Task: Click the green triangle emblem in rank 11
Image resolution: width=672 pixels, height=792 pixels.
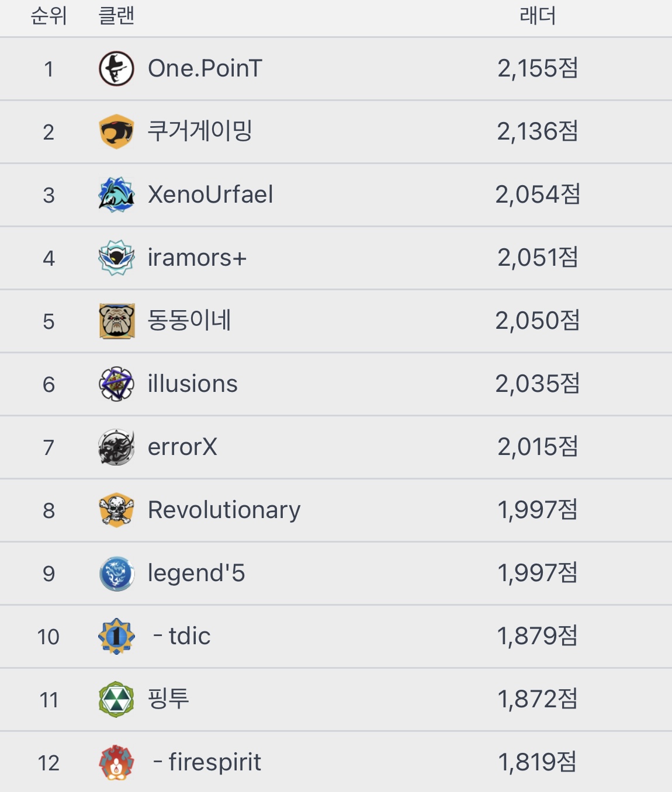Action: click(x=116, y=699)
